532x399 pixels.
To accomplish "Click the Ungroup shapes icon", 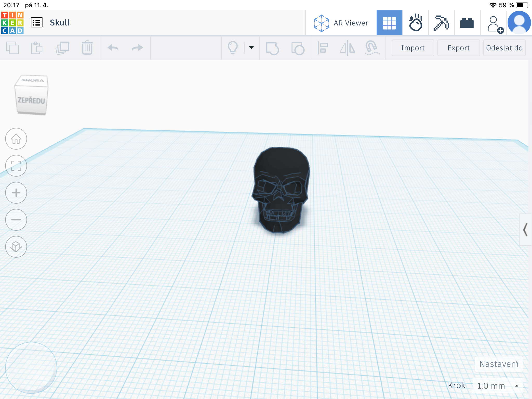I will [x=298, y=48].
